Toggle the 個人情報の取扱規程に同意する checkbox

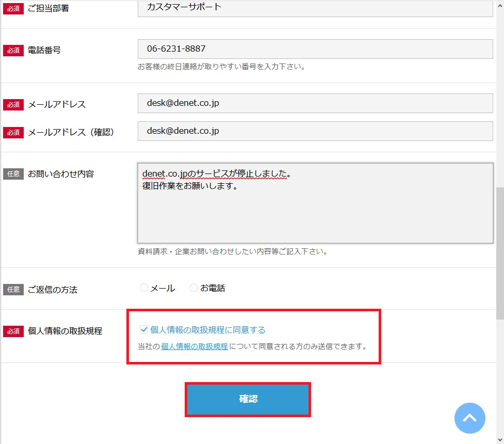pyautogui.click(x=144, y=329)
